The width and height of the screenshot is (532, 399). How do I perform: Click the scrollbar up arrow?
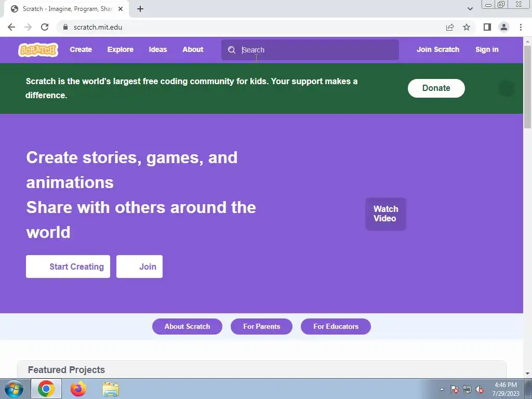(528, 41)
